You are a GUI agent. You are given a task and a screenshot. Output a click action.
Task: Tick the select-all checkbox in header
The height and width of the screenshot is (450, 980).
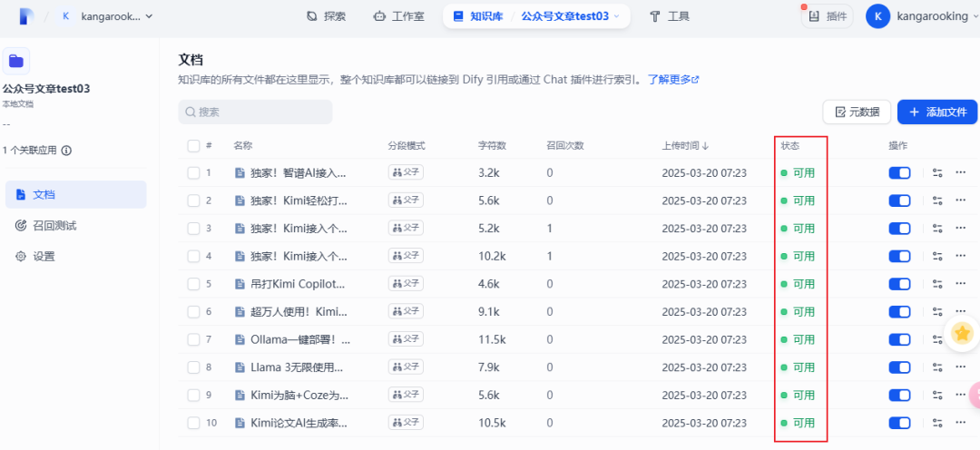[194, 146]
